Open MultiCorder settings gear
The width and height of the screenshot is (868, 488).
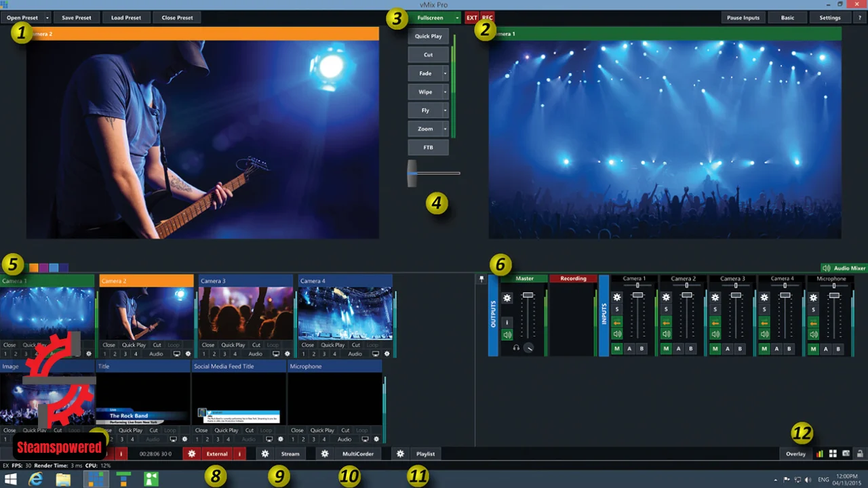[325, 453]
